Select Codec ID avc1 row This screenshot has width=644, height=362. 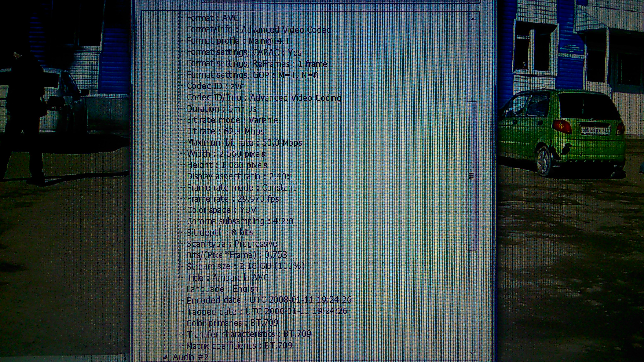point(217,86)
